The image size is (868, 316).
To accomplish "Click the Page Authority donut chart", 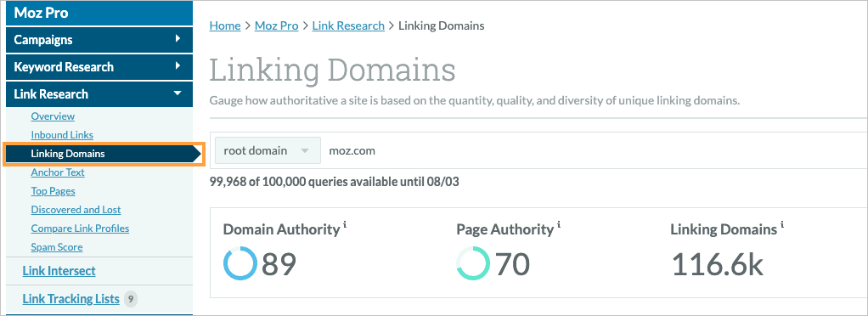I will point(473,263).
